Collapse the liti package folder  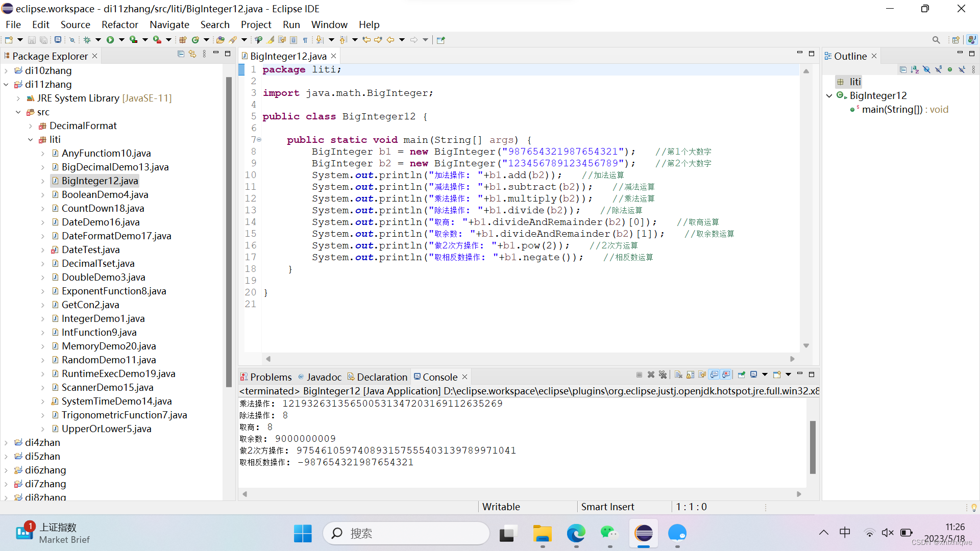click(x=31, y=140)
